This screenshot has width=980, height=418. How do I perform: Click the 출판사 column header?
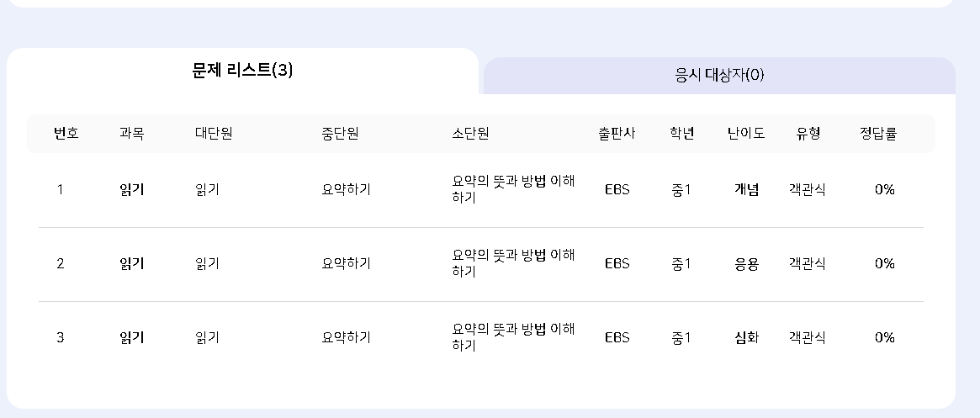[x=617, y=133]
